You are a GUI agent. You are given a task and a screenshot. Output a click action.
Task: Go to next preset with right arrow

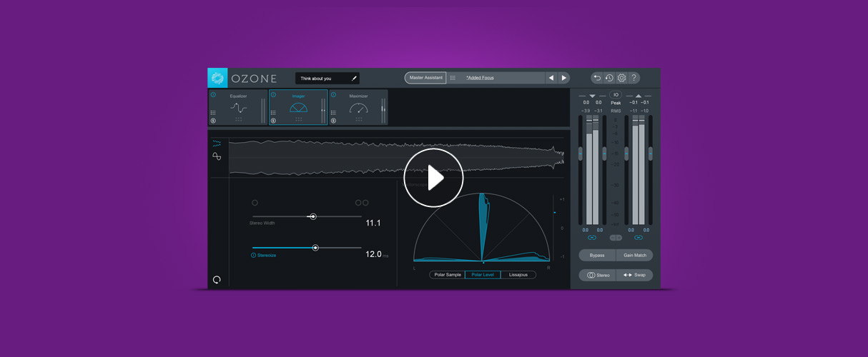pos(563,78)
